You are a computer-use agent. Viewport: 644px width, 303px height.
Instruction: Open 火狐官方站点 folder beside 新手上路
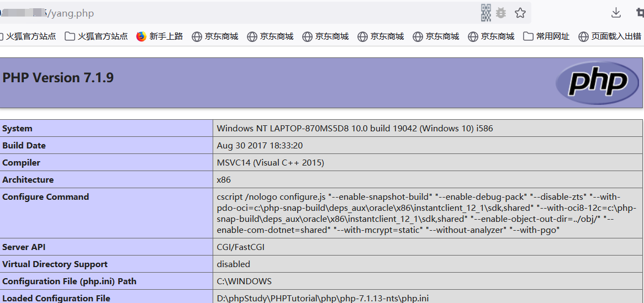[97, 36]
